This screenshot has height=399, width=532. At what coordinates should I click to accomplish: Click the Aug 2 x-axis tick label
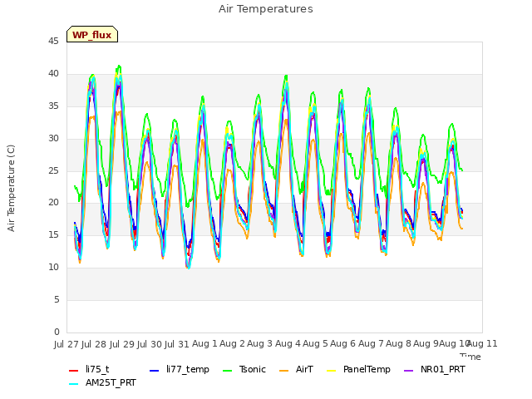(232, 343)
